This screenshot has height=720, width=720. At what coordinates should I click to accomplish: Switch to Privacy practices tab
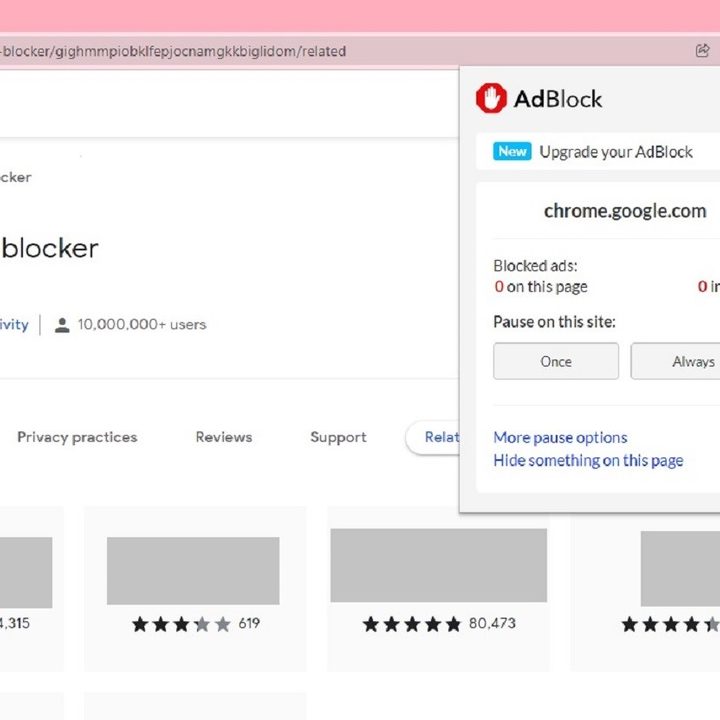(77, 437)
